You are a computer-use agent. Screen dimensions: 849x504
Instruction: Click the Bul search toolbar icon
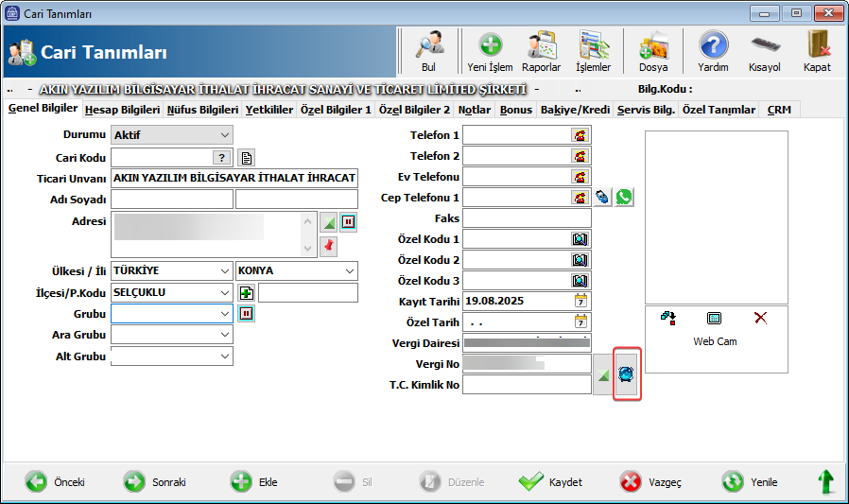[429, 51]
